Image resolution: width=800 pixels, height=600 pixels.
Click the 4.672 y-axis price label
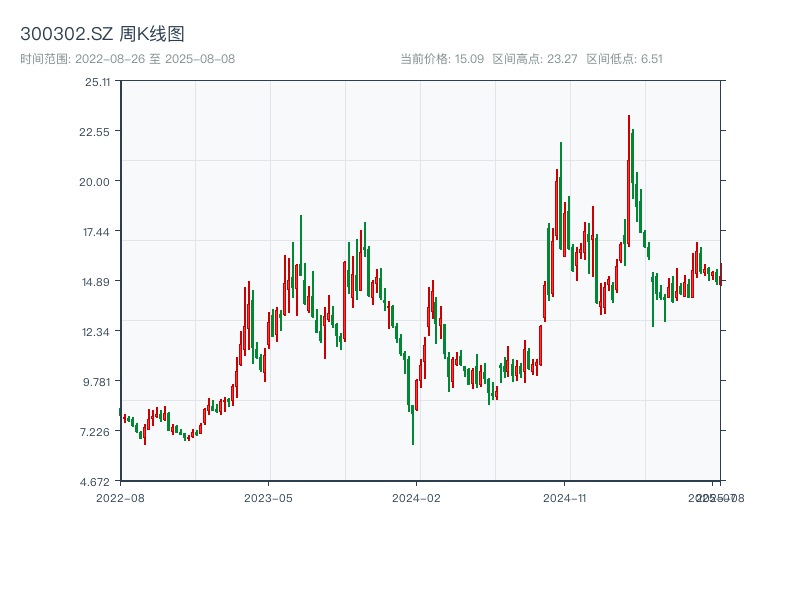point(98,482)
